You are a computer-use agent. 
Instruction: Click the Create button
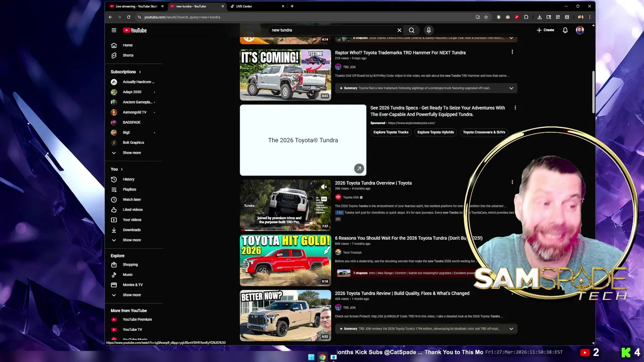(x=545, y=30)
